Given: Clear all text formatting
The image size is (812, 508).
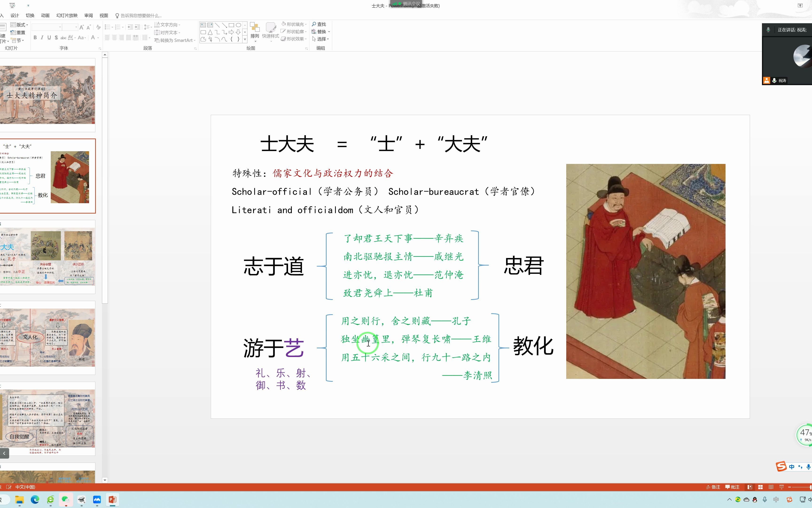Looking at the screenshot, I should tap(98, 27).
